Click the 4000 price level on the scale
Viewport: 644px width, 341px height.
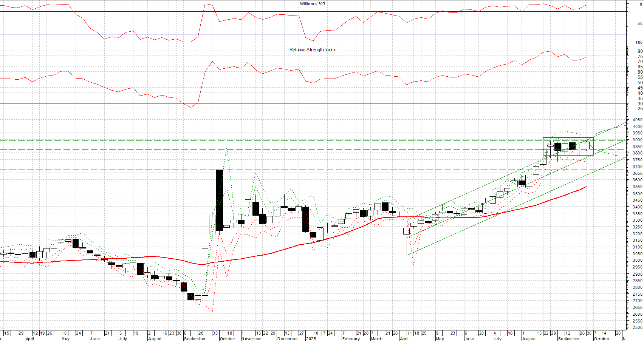[637, 127]
